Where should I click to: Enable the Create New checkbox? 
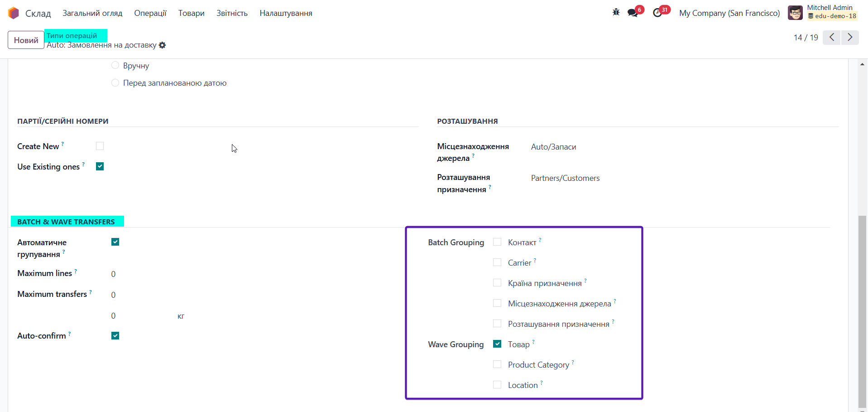tap(100, 146)
